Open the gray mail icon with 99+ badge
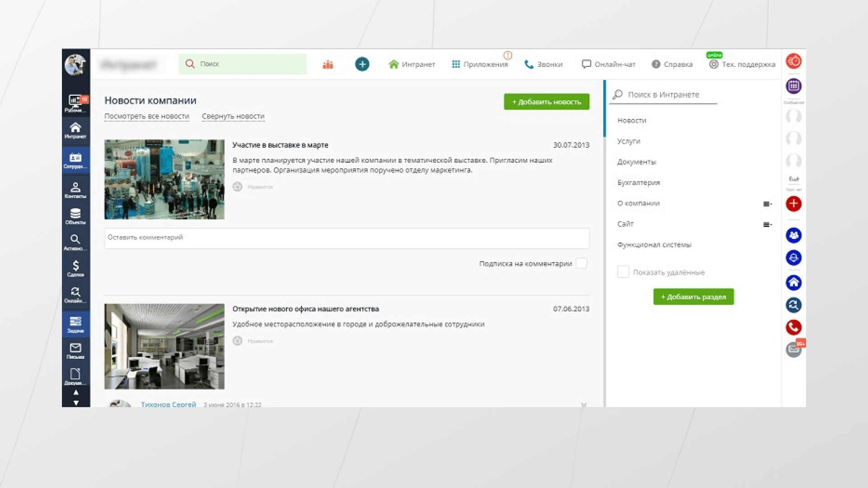Screen dimensions: 868x488 pyautogui.click(x=794, y=349)
